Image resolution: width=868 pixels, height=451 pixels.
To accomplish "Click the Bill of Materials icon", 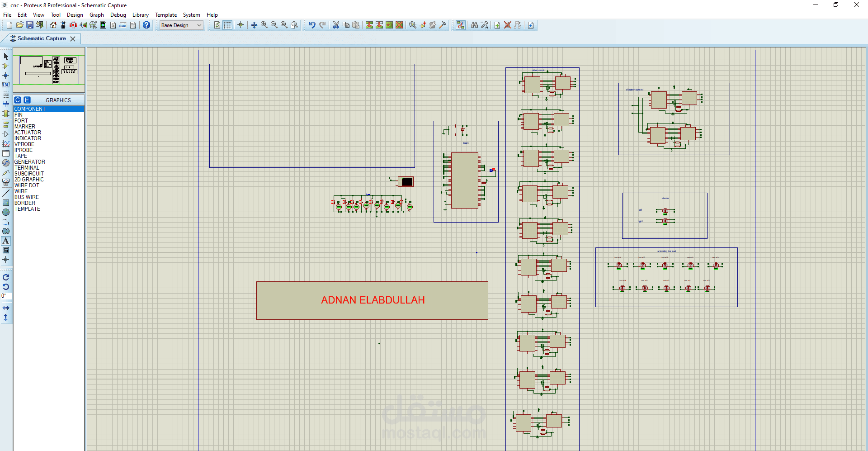I will pos(113,25).
